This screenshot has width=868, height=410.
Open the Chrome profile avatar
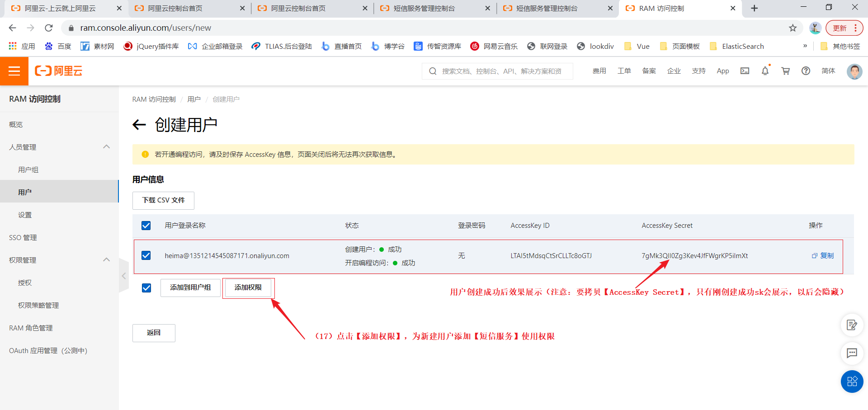coord(815,28)
